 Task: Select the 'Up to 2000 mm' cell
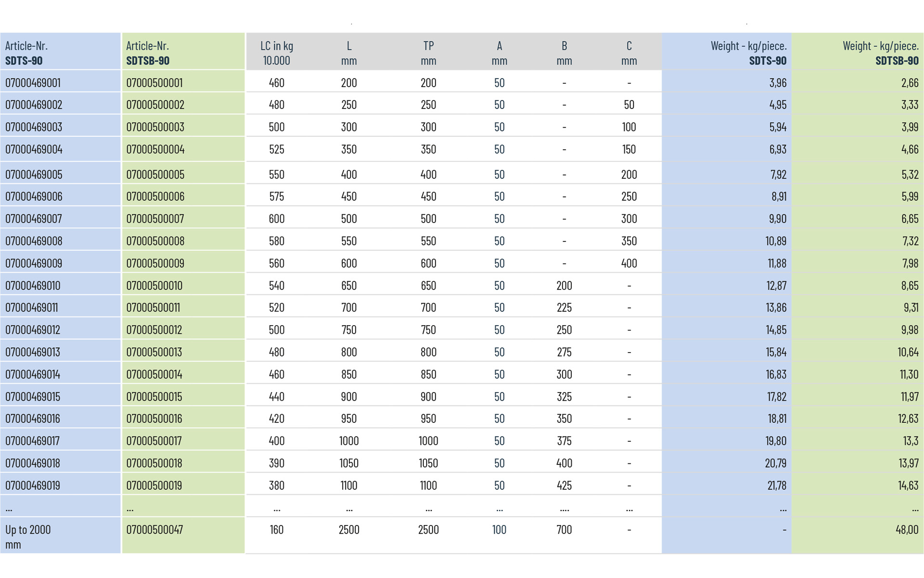(28, 537)
